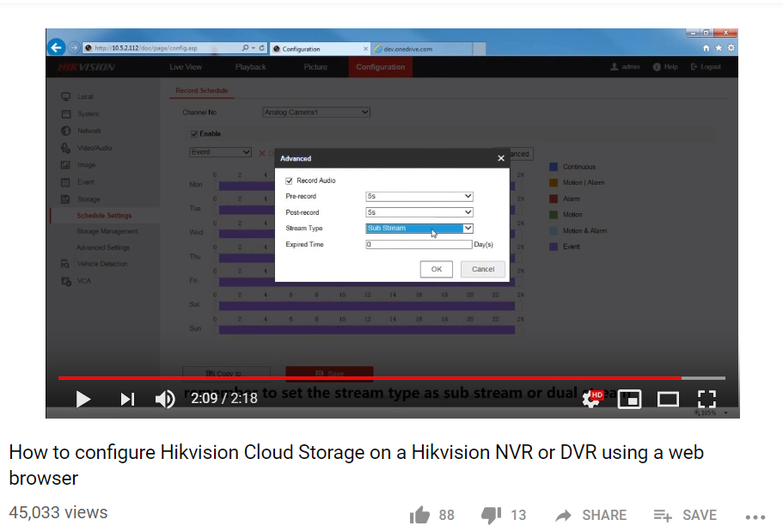Image resolution: width=783 pixels, height=532 pixels.
Task: Open video quality settings gear
Action: click(591, 399)
